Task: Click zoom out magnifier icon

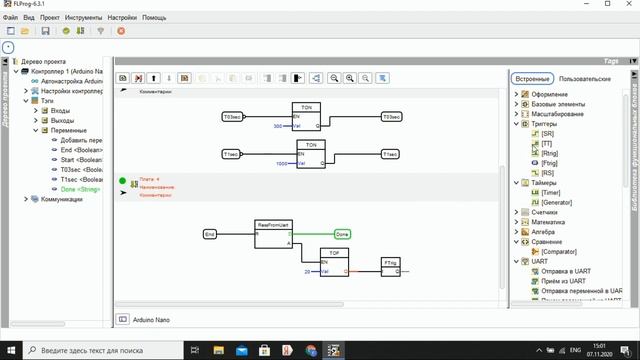Action: [334, 78]
